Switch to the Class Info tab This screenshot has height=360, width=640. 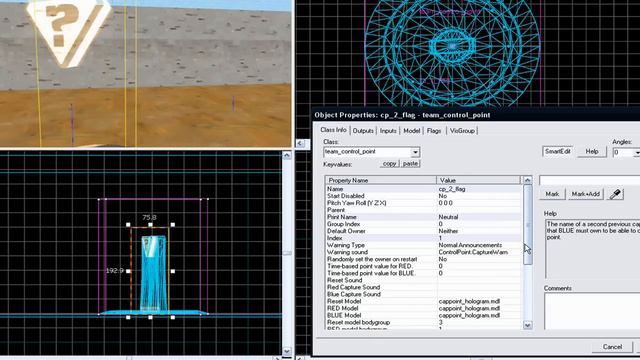(333, 130)
